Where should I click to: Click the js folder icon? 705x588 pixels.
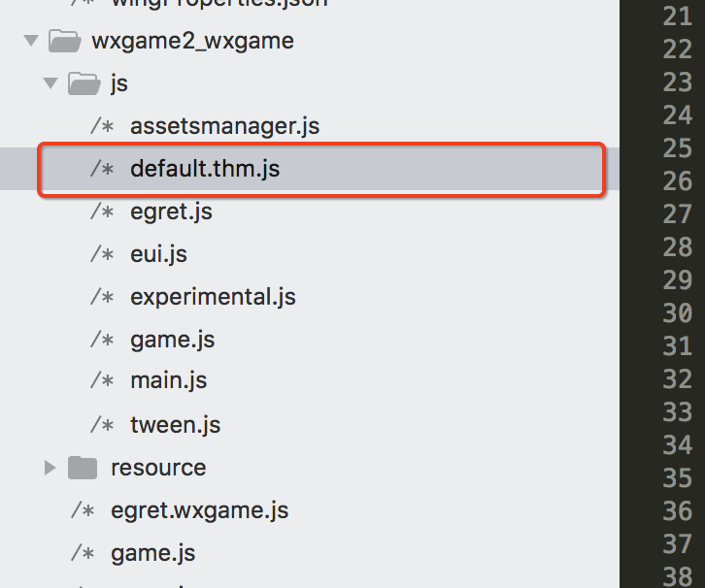(84, 83)
